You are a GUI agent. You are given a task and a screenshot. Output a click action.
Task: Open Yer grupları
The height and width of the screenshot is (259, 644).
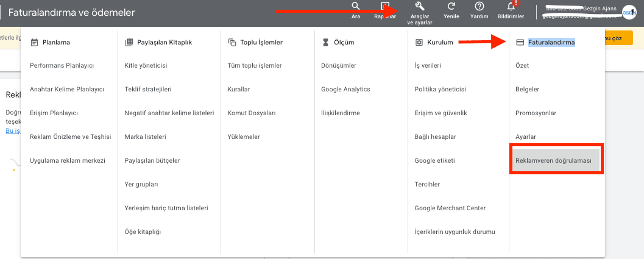141,184
